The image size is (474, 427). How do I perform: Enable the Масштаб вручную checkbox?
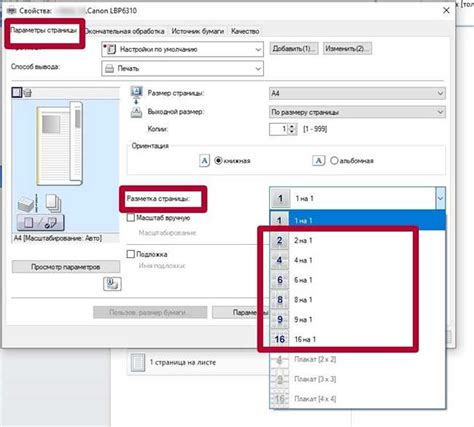click(x=131, y=218)
